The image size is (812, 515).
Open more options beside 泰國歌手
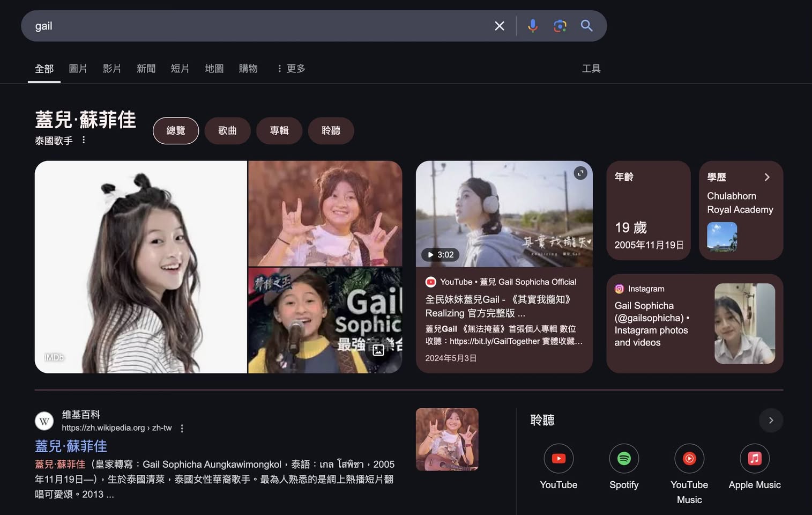tap(84, 140)
